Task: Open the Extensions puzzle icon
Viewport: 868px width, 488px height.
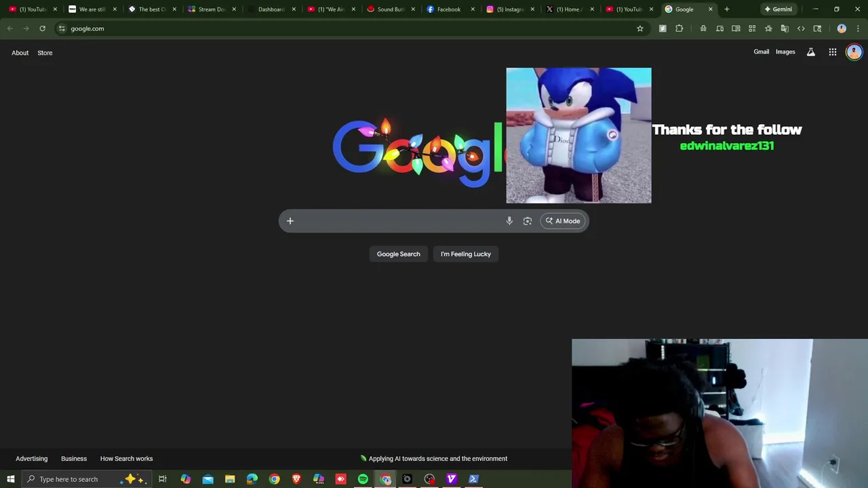Action: tap(679, 28)
